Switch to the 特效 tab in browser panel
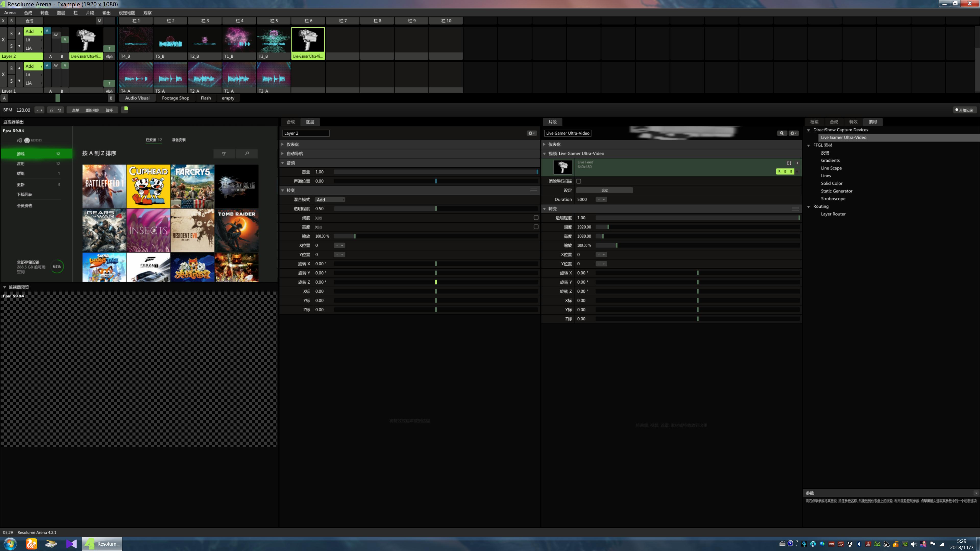The height and width of the screenshot is (551, 980). [x=853, y=122]
